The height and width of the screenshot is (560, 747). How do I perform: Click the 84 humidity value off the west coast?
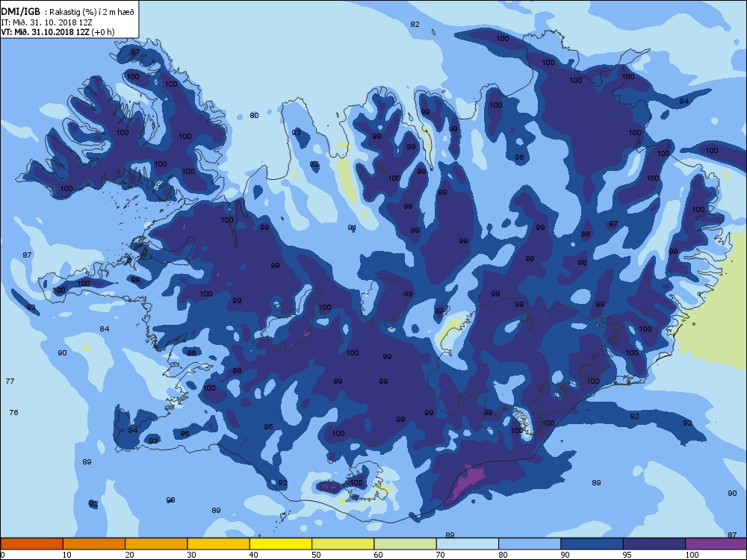[x=105, y=329]
